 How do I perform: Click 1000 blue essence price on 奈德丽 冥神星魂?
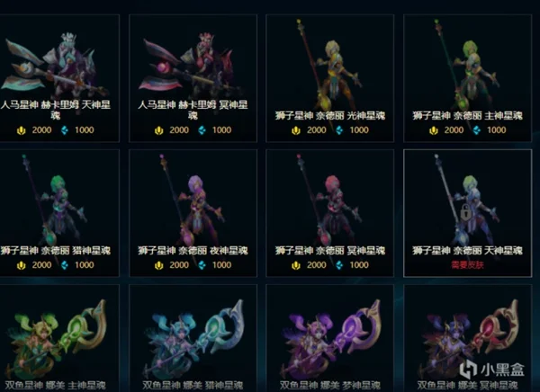359,265
